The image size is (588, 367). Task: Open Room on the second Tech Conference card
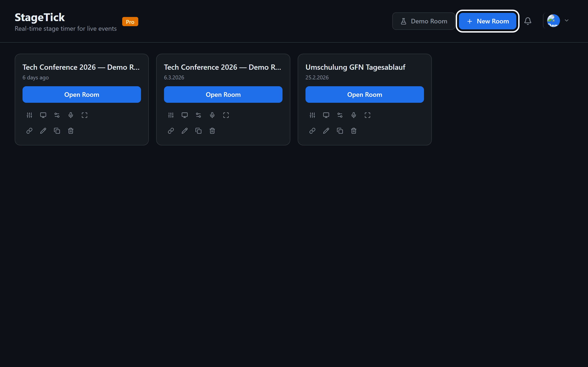tap(223, 95)
